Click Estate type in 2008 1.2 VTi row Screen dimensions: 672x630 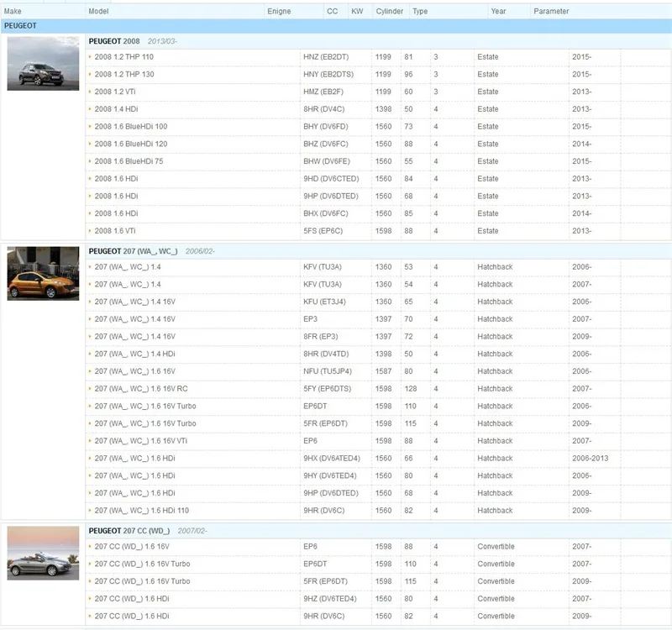tap(488, 92)
